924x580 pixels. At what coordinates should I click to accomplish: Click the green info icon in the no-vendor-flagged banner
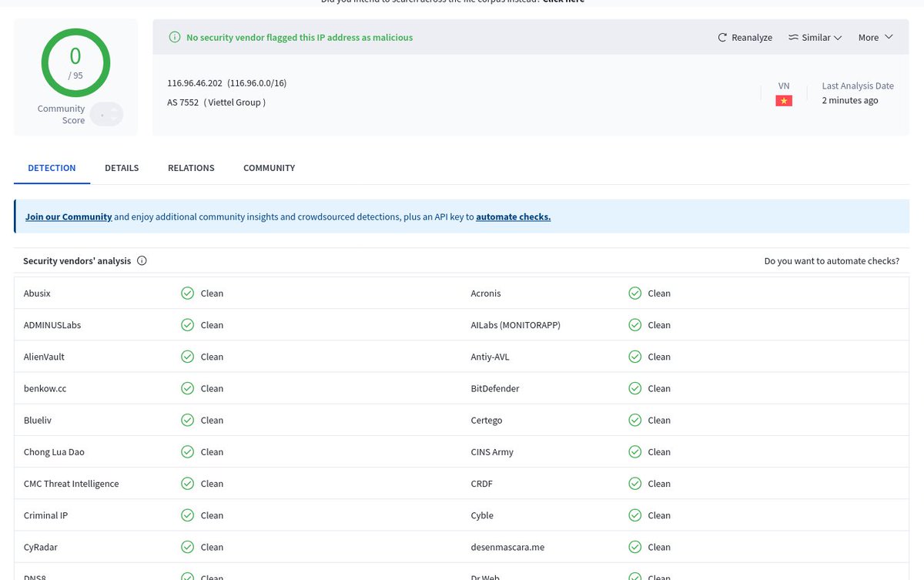point(174,37)
